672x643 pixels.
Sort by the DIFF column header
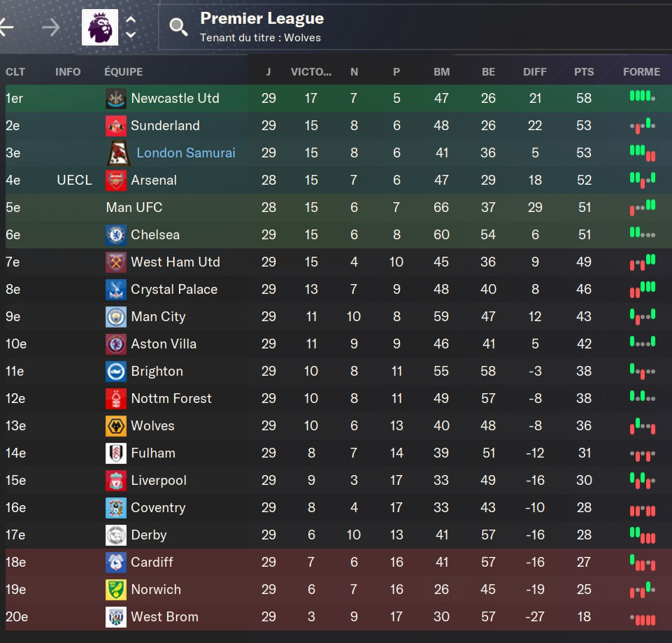[x=534, y=71]
